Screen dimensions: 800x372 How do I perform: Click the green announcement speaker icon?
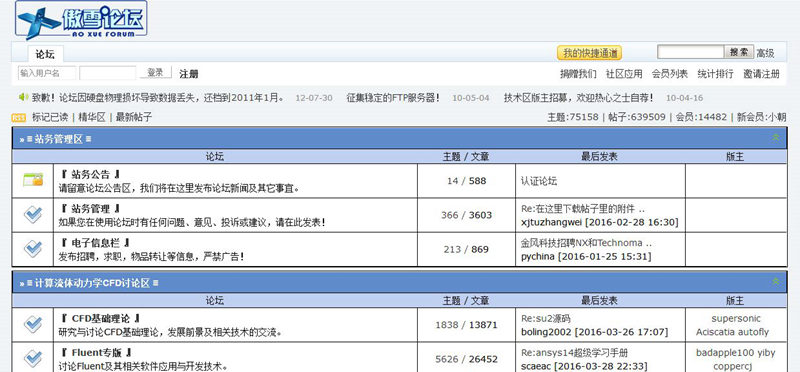tap(23, 97)
